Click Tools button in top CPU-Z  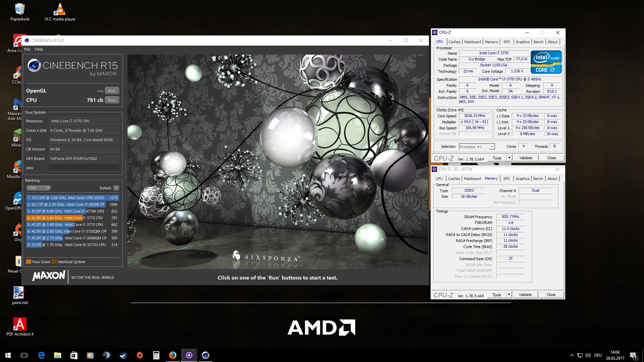coord(497,158)
